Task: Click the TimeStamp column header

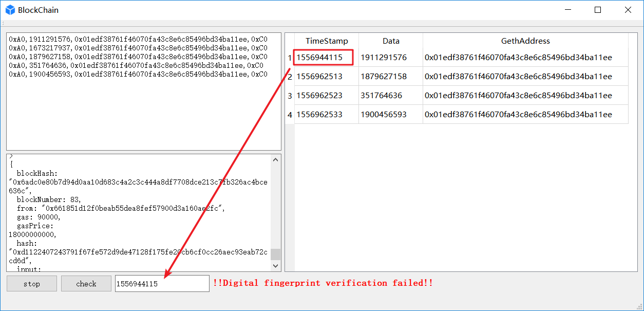Action: [x=327, y=41]
